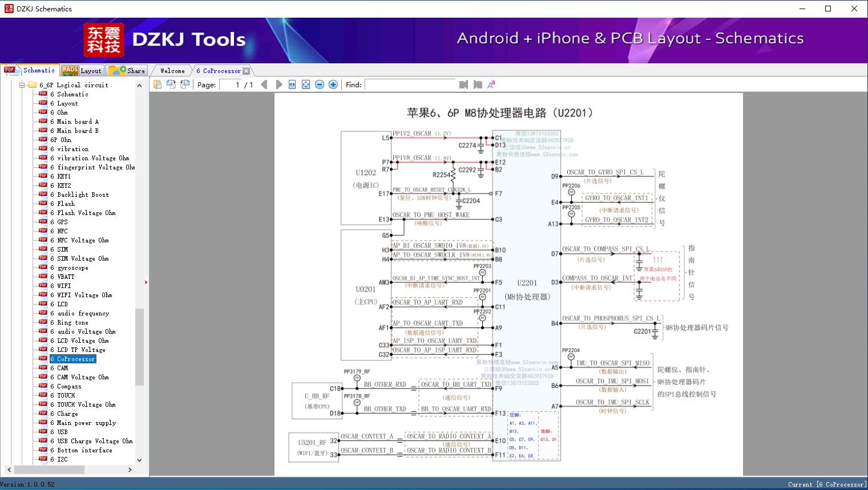Open the 6 WIFI item
Viewport: 868px width, 490px height.
click(60, 286)
